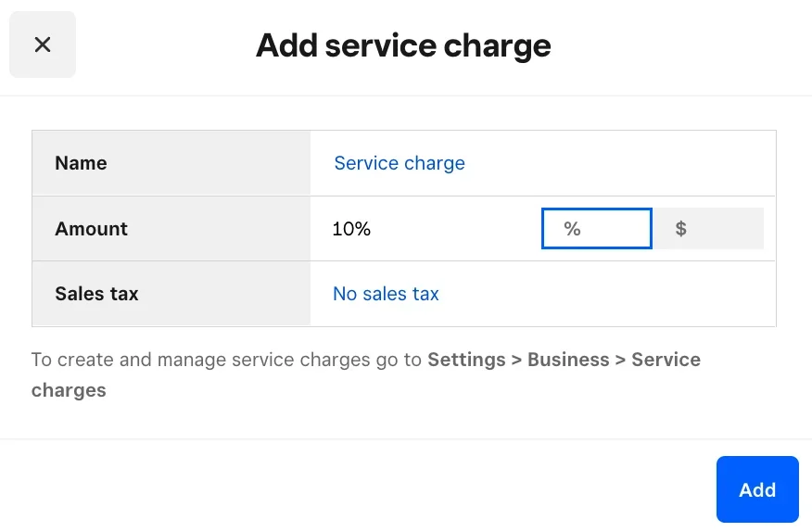The width and height of the screenshot is (812, 532).
Task: Click the Sales tax row label
Action: (x=96, y=294)
